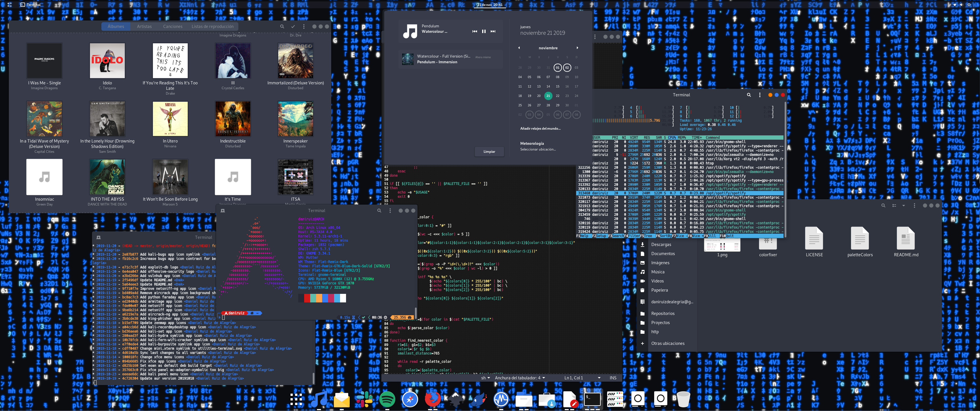This screenshot has height=411, width=980.
Task: Open Inkscape from the dock
Action: 456,399
